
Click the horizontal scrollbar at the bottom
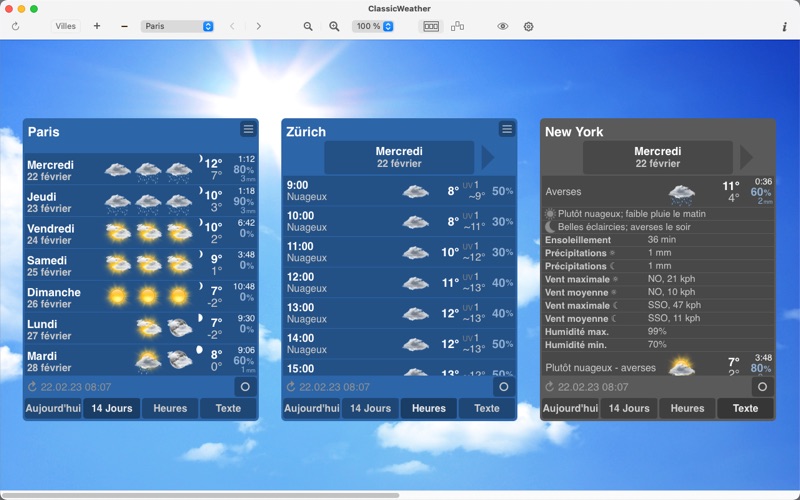point(200,495)
